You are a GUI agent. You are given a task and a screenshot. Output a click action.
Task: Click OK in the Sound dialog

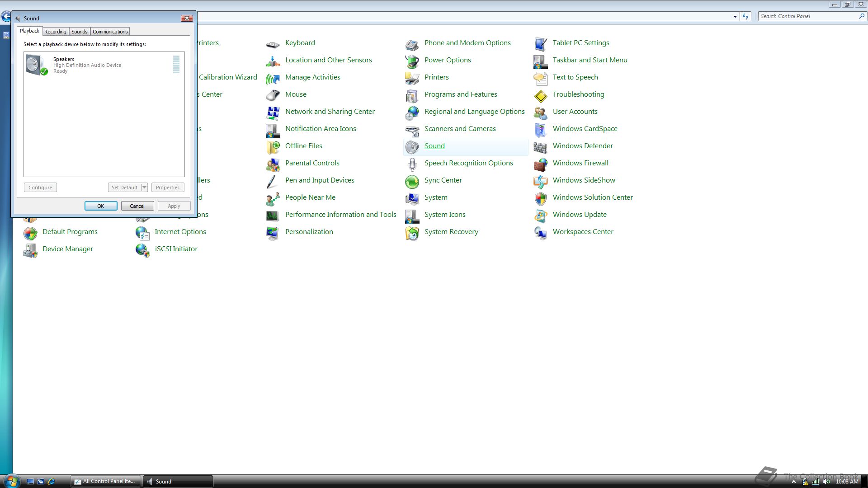[x=101, y=206]
